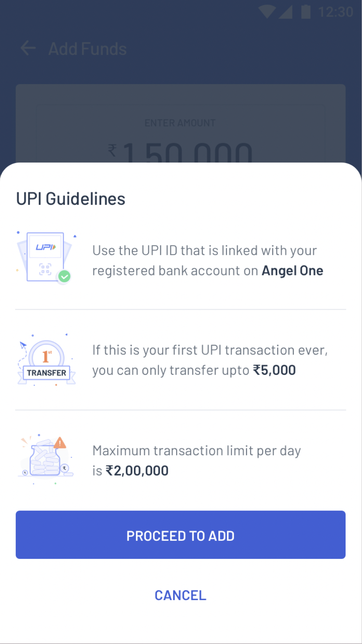
Task: Tap the ₹5,000 first transfer limit
Action: tap(274, 370)
